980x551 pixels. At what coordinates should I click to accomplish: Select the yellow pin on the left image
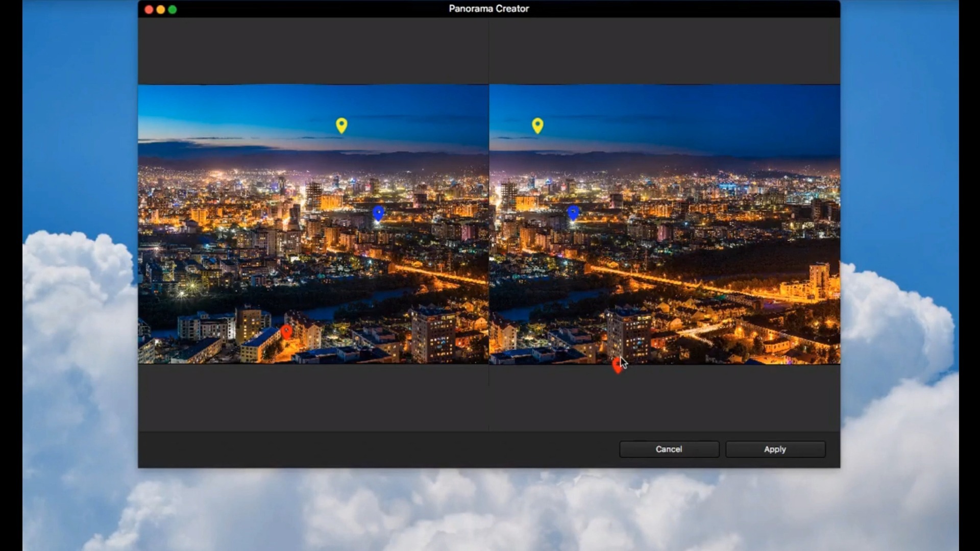coord(341,126)
